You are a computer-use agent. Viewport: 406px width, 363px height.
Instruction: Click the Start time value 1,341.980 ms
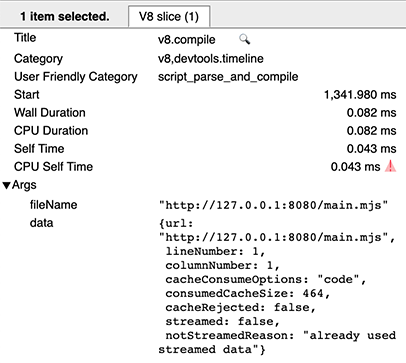(x=360, y=95)
